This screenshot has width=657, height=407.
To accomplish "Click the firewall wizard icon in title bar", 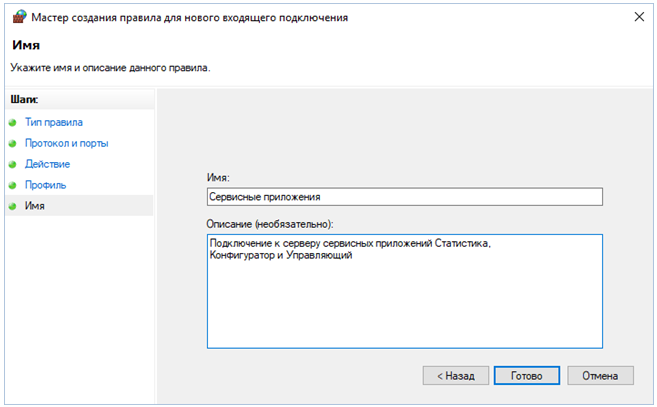I will pos(18,18).
